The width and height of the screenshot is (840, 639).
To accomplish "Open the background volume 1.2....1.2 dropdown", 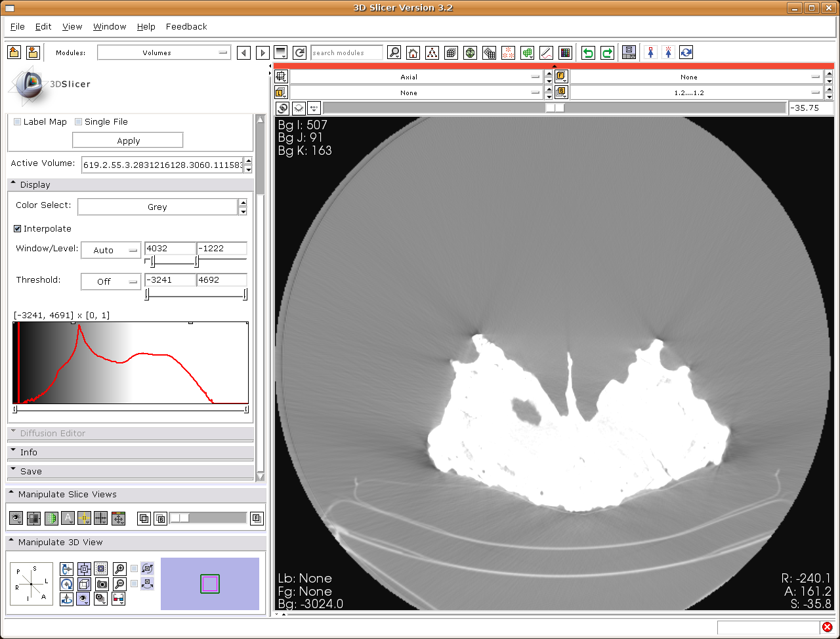I will pyautogui.click(x=697, y=93).
